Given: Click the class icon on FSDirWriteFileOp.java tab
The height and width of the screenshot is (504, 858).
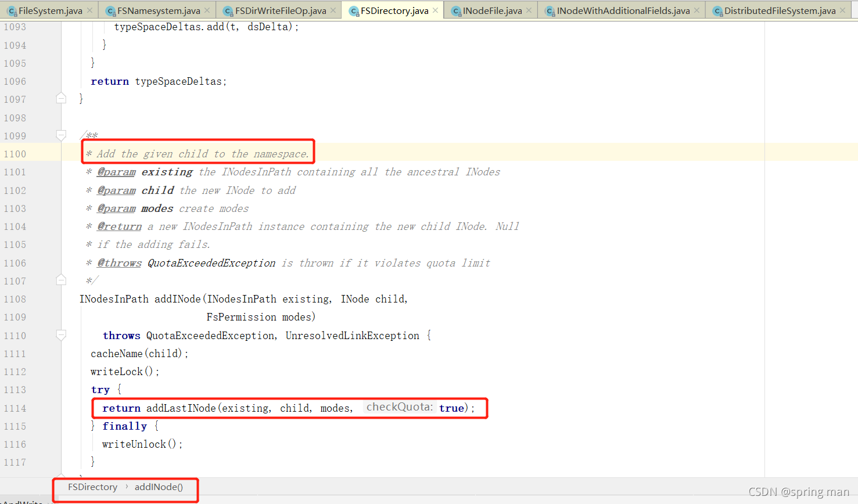Looking at the screenshot, I should click(228, 11).
